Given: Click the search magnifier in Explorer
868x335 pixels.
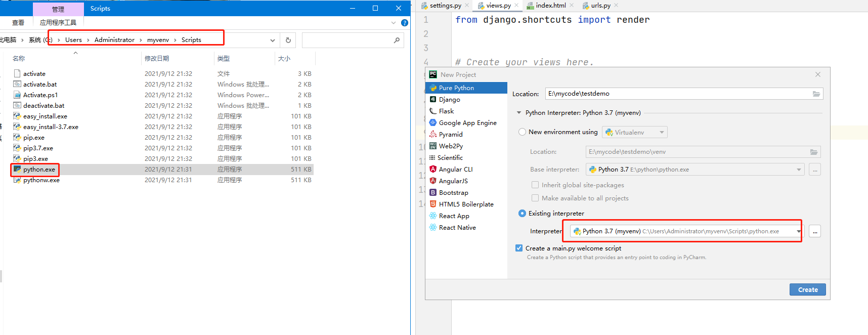Looking at the screenshot, I should [397, 40].
